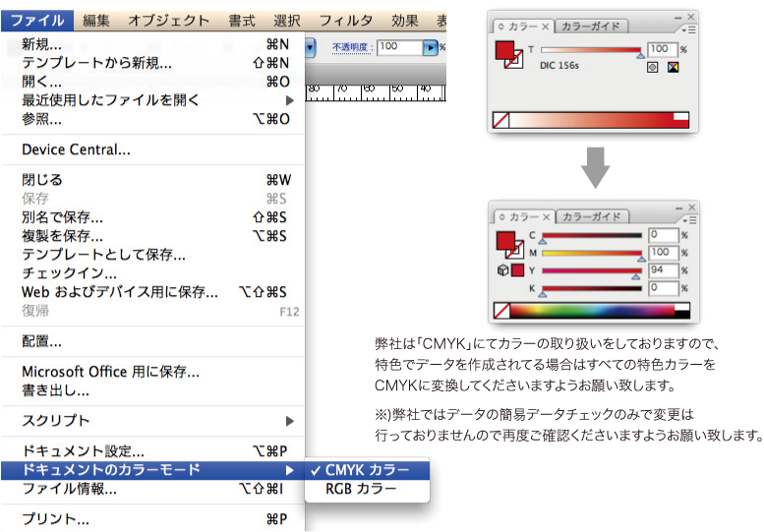Click the None swatch in the CMYK spectrum bar
The image size is (764, 532).
tap(500, 311)
